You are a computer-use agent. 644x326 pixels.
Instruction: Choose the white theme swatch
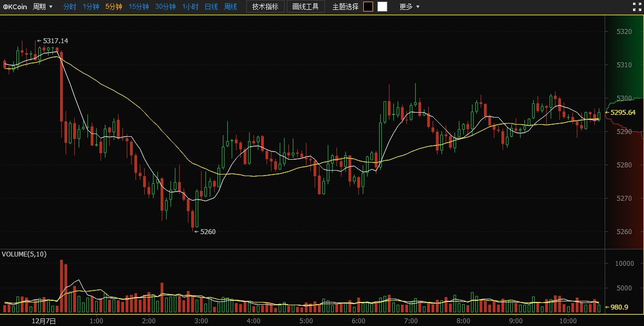[x=382, y=7]
